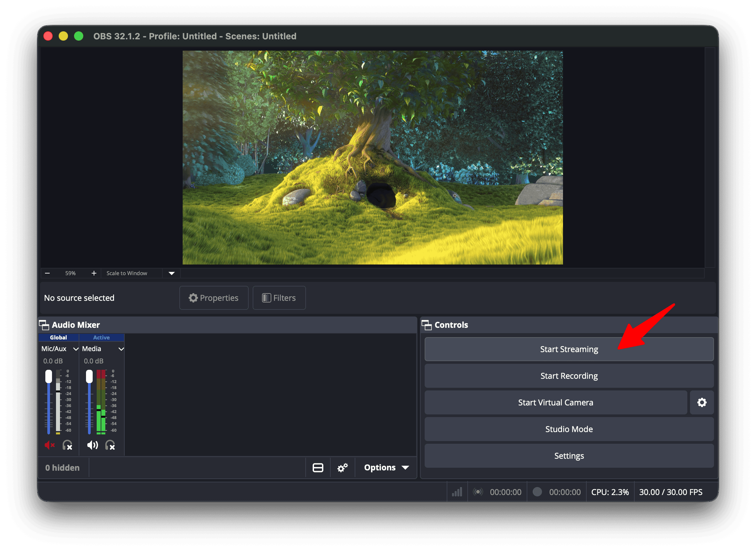Zoom in the preview with plus
Viewport: 756px width, 551px height.
94,273
